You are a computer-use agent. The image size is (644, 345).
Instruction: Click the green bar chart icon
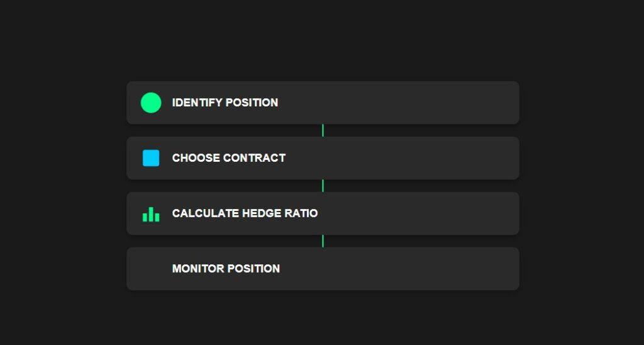[x=151, y=214]
